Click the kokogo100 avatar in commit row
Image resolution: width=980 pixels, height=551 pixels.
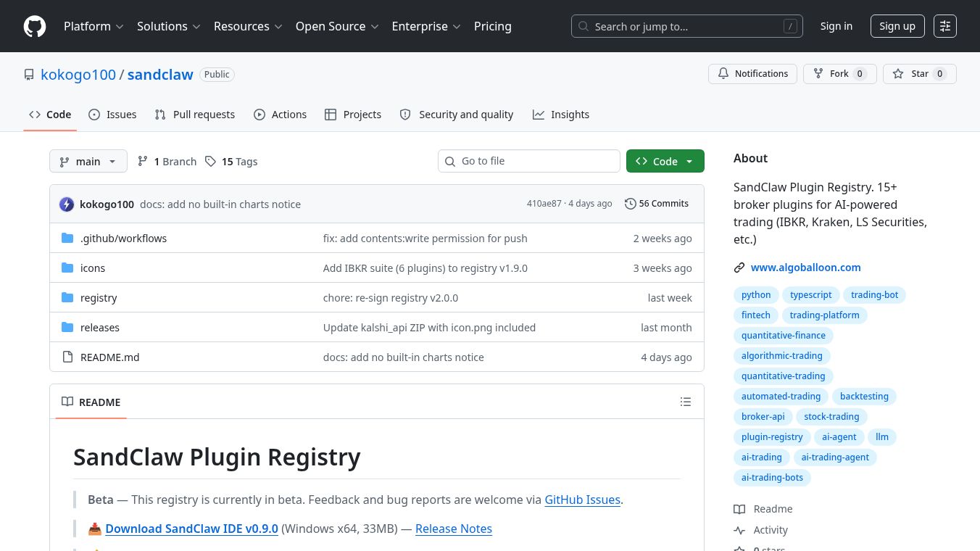point(67,204)
